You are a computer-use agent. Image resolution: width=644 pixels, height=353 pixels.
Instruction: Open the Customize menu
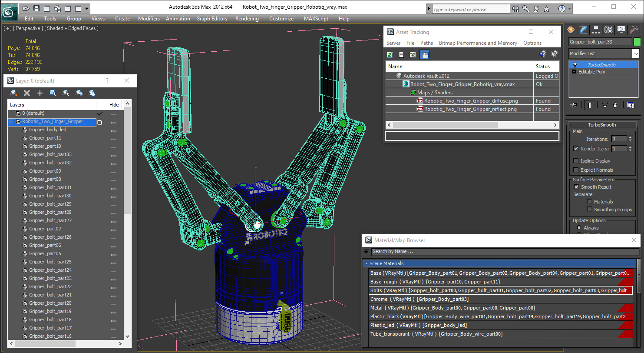click(x=281, y=19)
